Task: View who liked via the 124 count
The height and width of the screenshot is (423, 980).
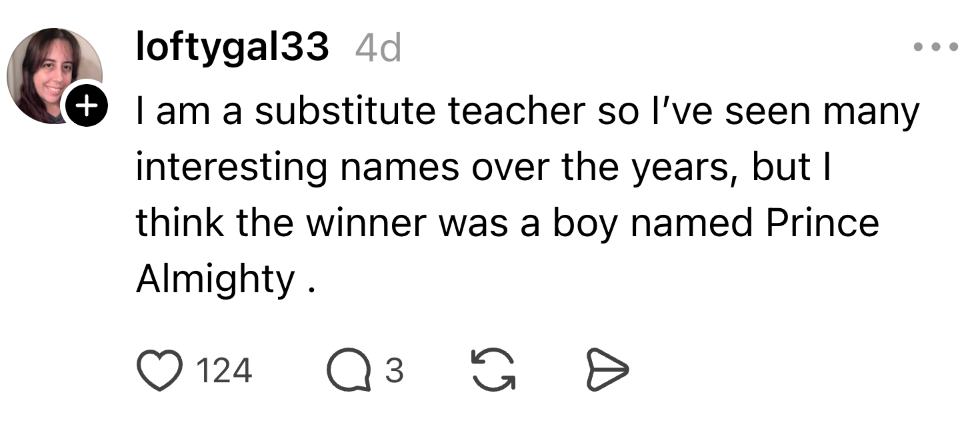Action: [x=225, y=370]
